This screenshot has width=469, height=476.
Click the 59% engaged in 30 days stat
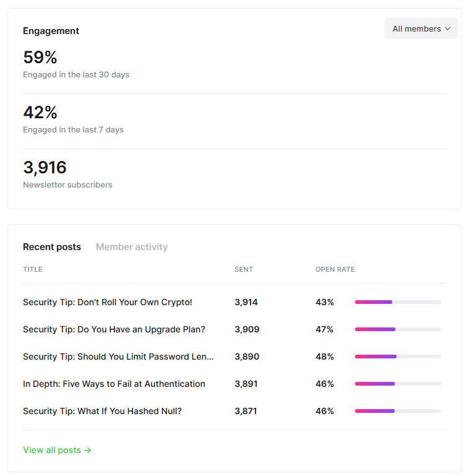[40, 58]
